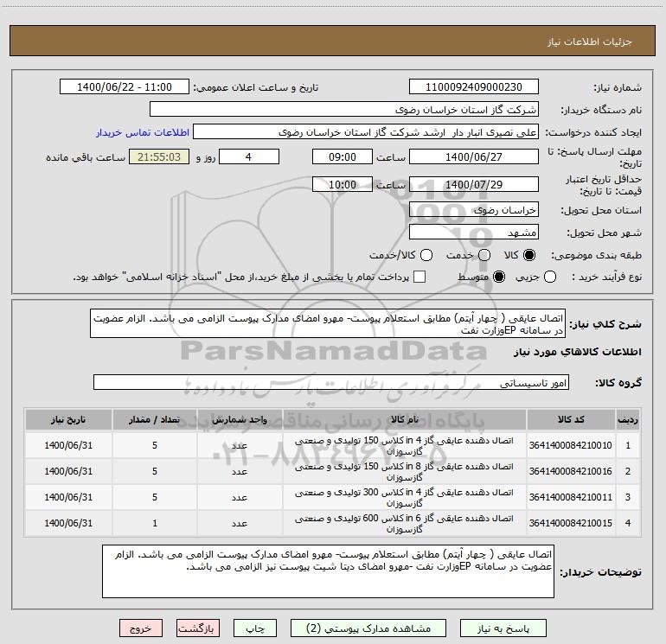Select the کالا/خدمت radio button
The height and width of the screenshot is (644, 666).
click(426, 255)
